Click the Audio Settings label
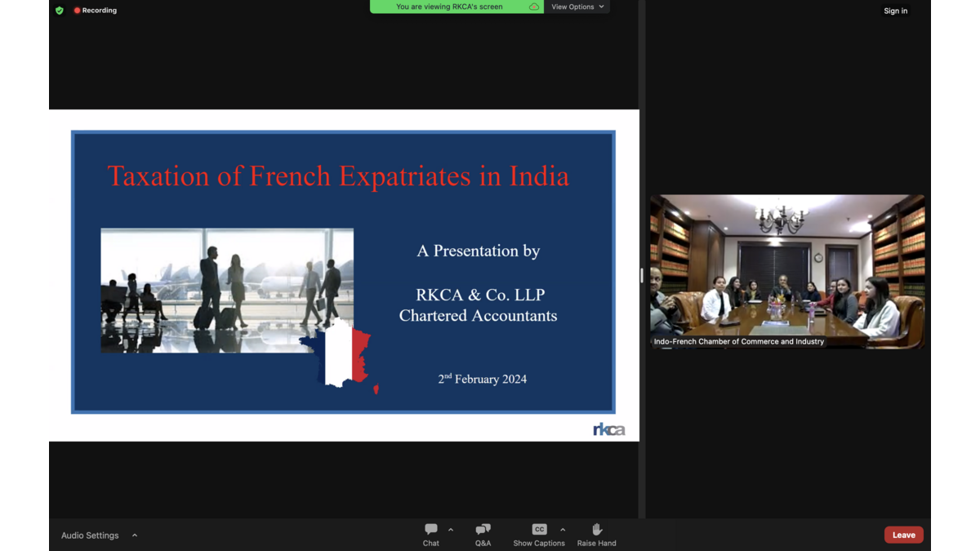The height and width of the screenshot is (551, 980). pos(90,535)
